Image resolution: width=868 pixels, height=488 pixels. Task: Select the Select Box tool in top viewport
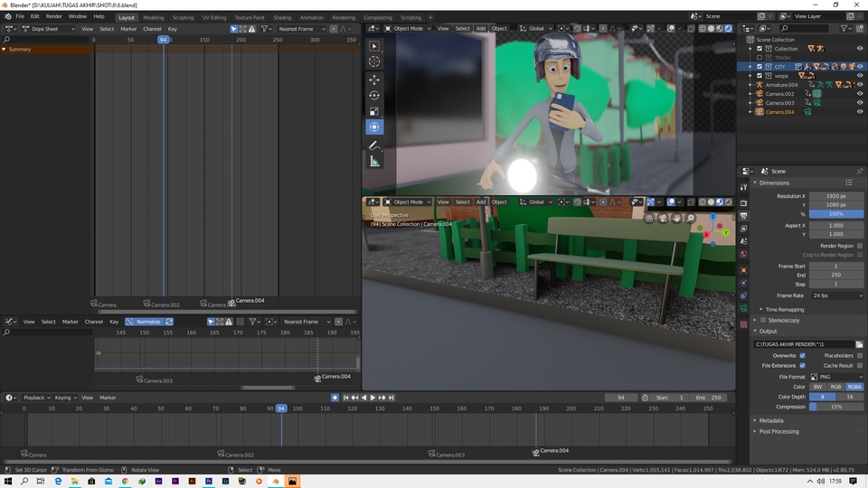374,46
